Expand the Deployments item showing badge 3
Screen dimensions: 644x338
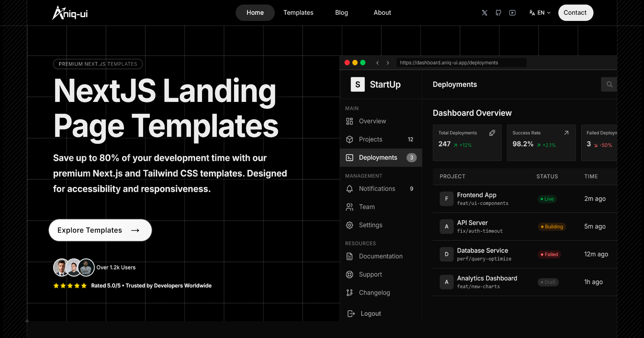pos(378,157)
